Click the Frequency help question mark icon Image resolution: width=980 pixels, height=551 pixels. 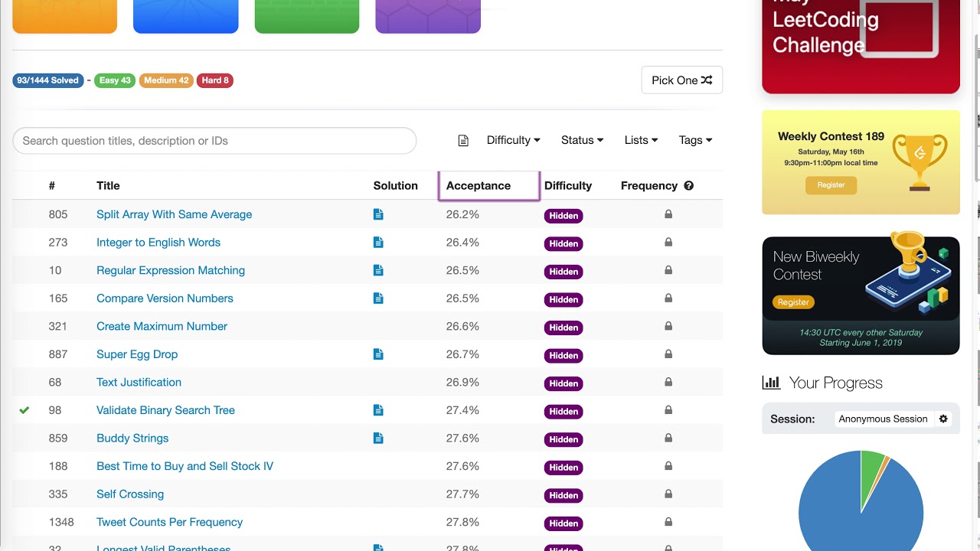tap(689, 186)
